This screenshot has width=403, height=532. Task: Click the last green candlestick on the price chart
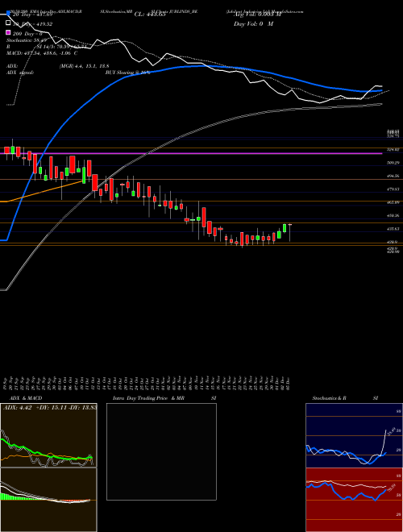285,228
